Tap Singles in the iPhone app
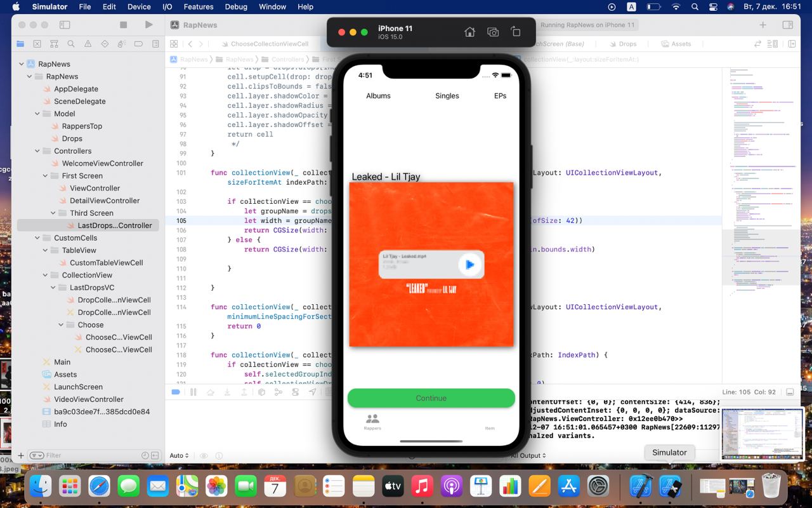Screen dimensions: 812x508 [447, 96]
